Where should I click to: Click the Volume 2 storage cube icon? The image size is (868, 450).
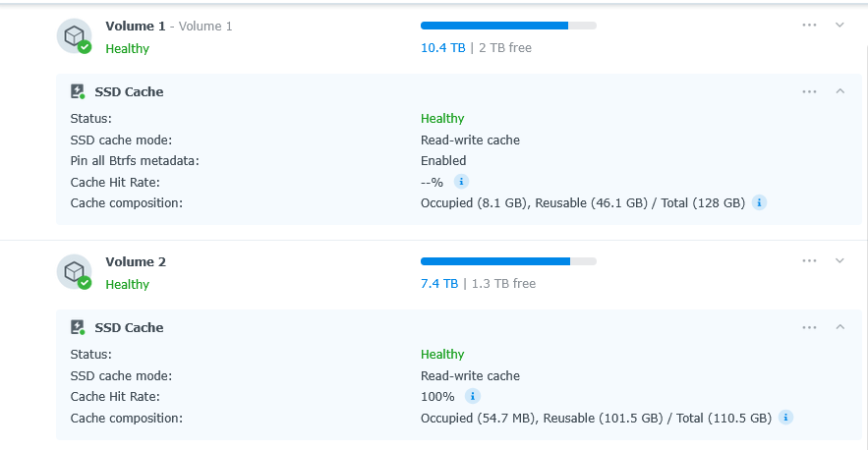[x=73, y=271]
